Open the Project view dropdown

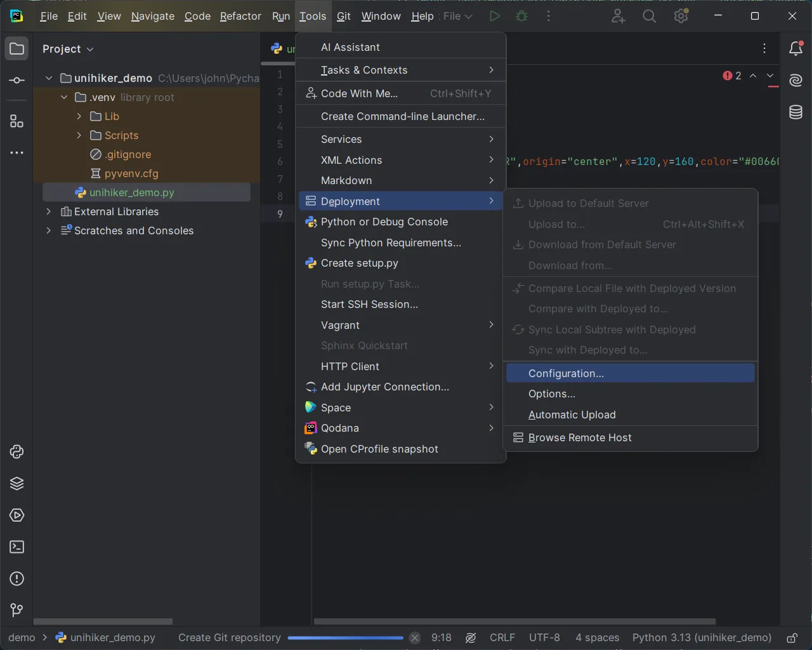point(68,49)
